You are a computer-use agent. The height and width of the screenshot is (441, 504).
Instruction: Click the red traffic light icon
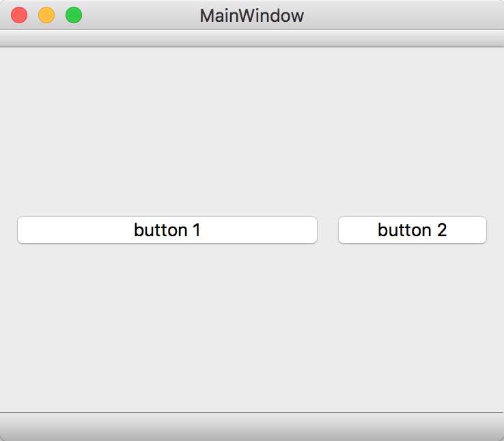point(19,15)
